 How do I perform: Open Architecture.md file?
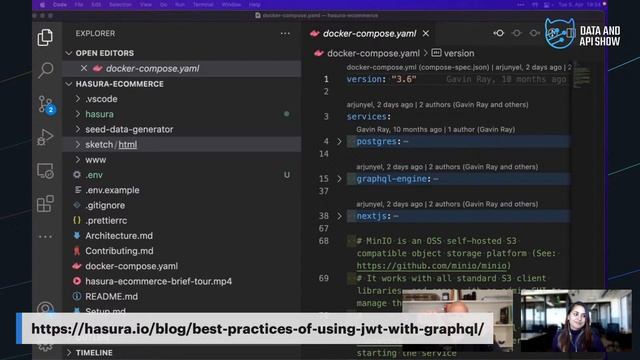coord(182,236)
